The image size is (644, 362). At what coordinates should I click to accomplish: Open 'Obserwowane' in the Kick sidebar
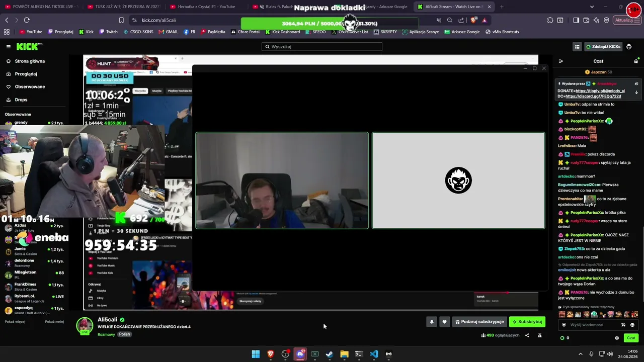(30, 87)
